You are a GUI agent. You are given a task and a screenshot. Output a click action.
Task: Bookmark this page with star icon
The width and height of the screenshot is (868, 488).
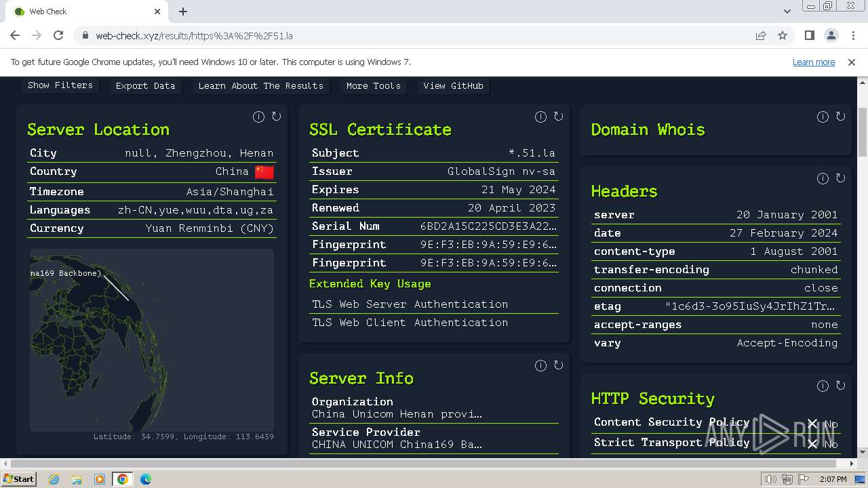point(783,35)
